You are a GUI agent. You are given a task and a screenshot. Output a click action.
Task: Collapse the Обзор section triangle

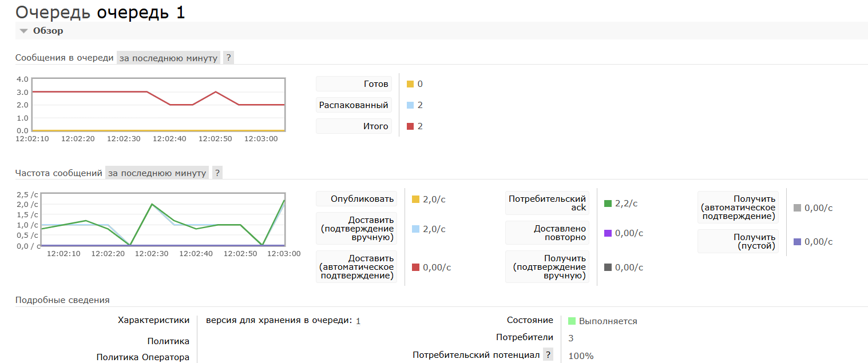tap(23, 31)
